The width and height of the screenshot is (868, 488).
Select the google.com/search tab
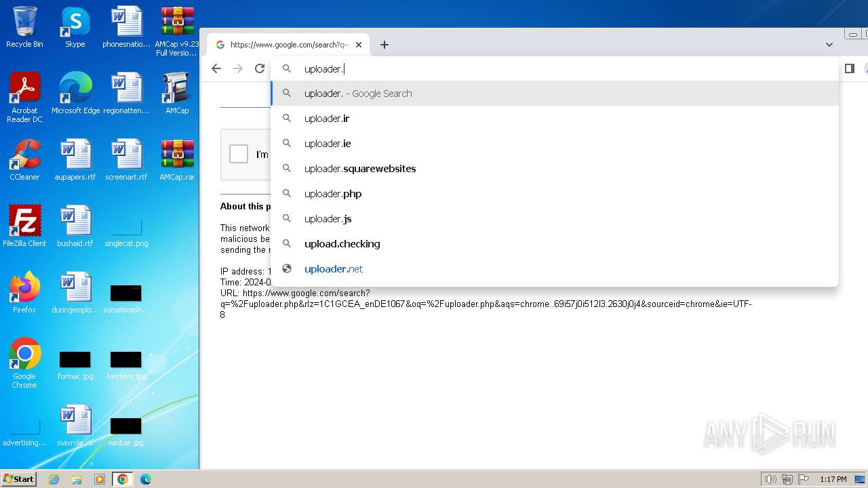(x=288, y=45)
